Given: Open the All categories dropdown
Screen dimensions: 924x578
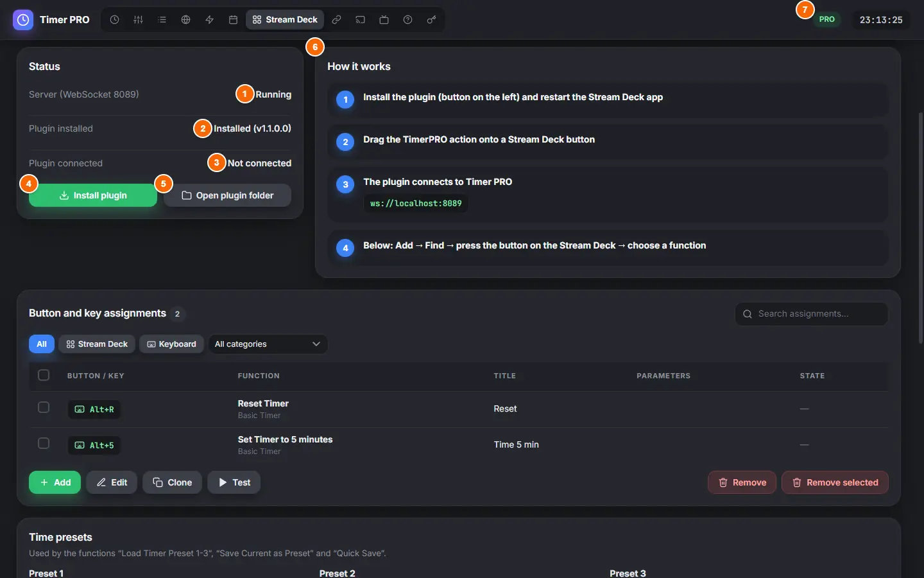Looking at the screenshot, I should [x=268, y=344].
